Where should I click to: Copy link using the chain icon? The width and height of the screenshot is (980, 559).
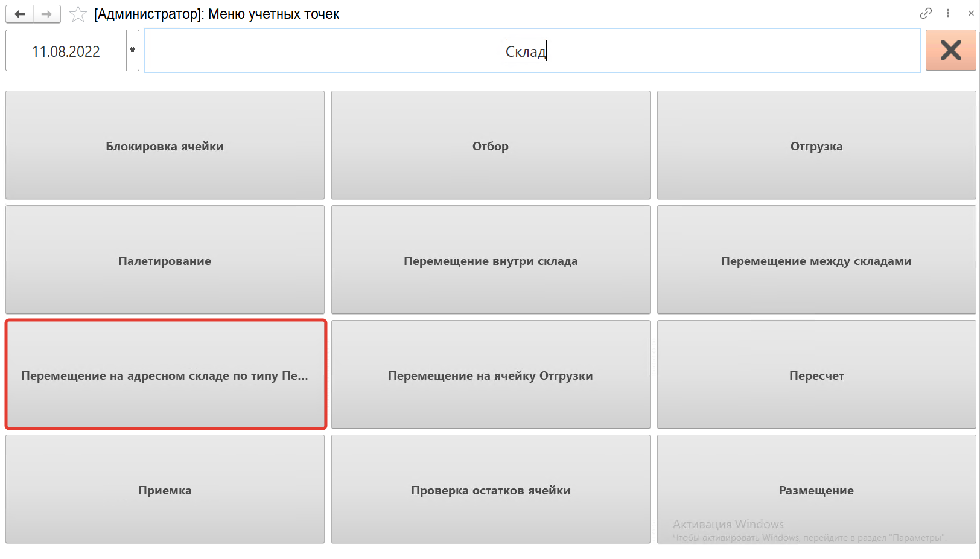[926, 13]
